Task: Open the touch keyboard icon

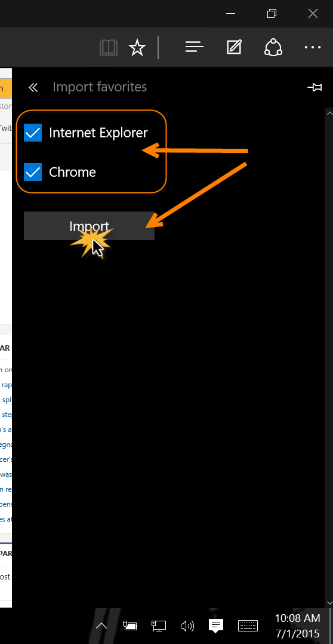Action: pos(248,625)
